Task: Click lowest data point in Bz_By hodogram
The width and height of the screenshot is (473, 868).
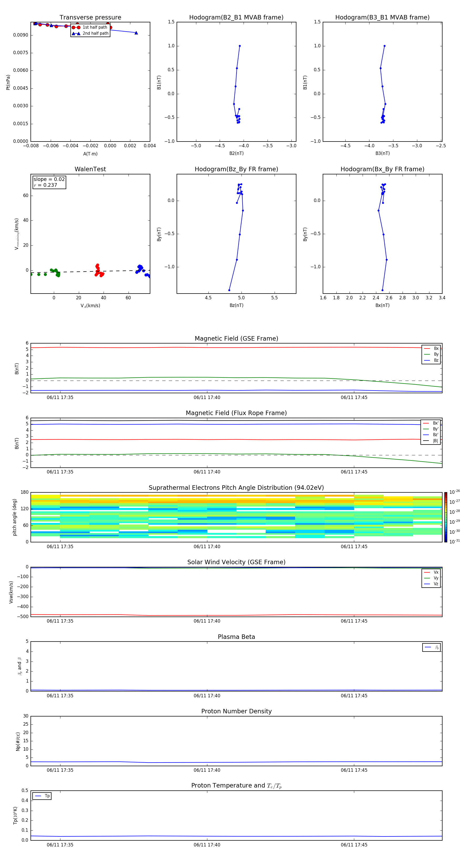Action: pos(229,290)
